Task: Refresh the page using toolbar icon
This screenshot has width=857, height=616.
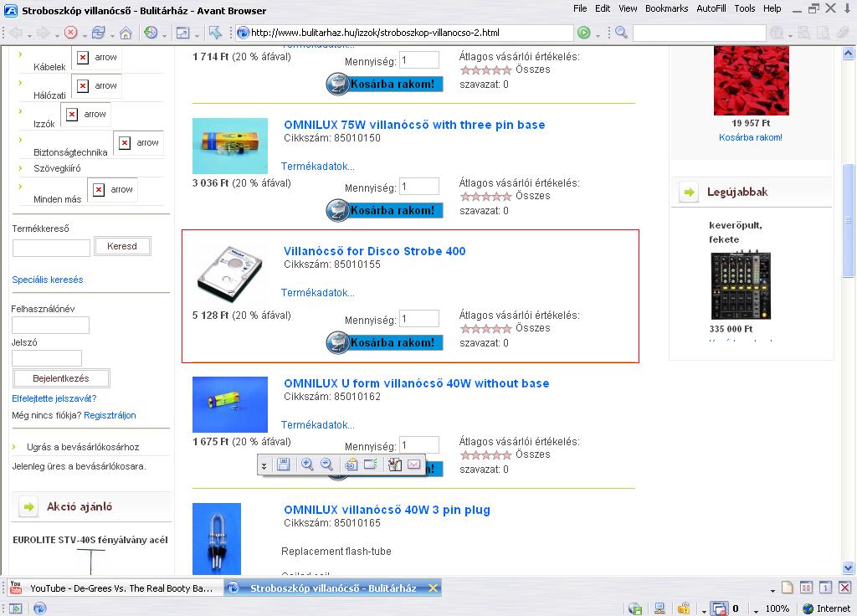Action: click(99, 33)
